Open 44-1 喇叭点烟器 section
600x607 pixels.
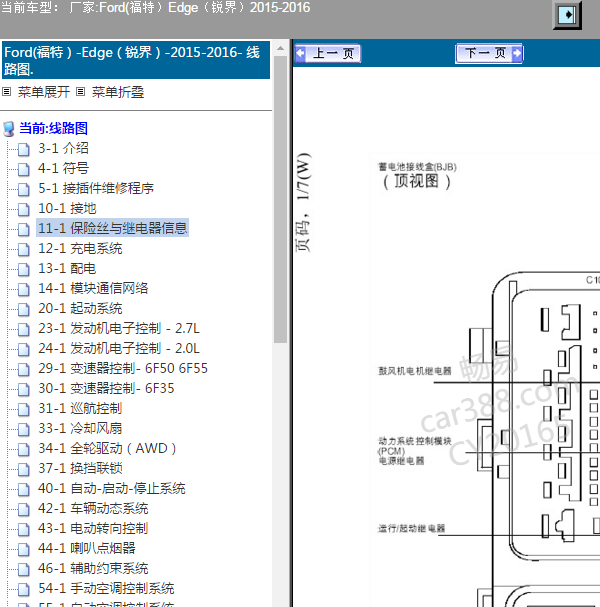pos(87,549)
